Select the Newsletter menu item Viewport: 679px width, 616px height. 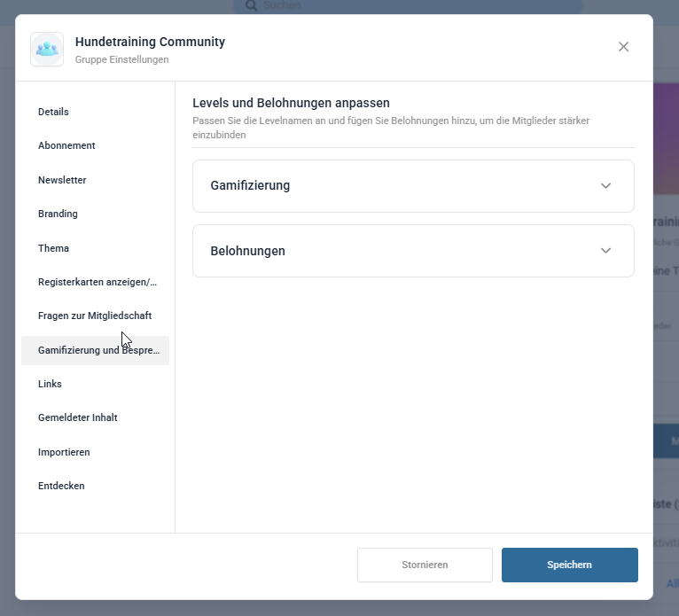(62, 180)
